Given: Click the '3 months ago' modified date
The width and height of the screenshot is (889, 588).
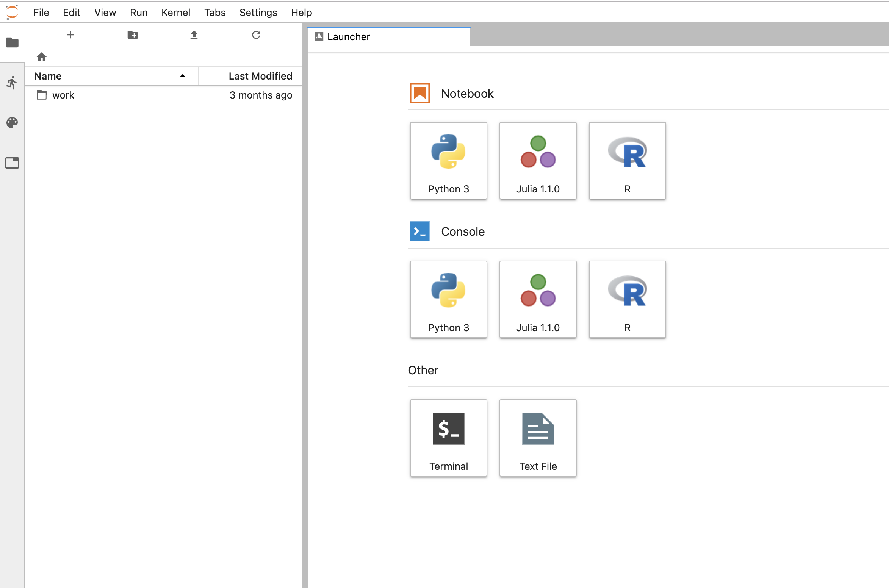Looking at the screenshot, I should click(x=261, y=95).
